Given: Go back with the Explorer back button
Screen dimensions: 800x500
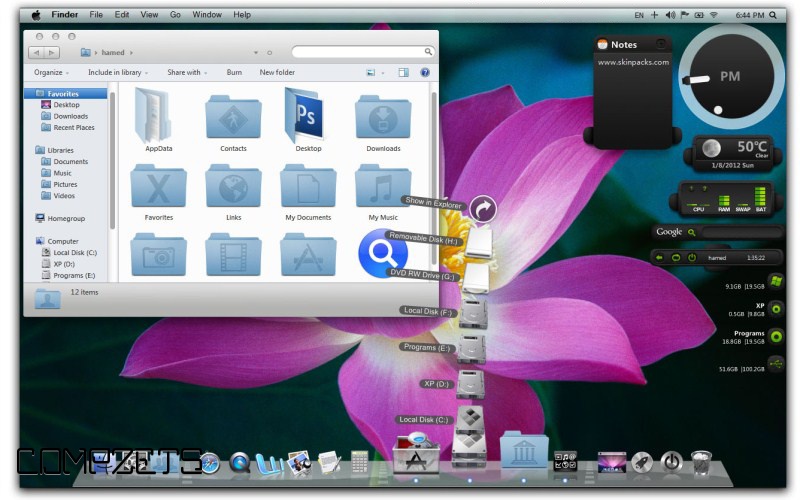Looking at the screenshot, I should [37, 53].
